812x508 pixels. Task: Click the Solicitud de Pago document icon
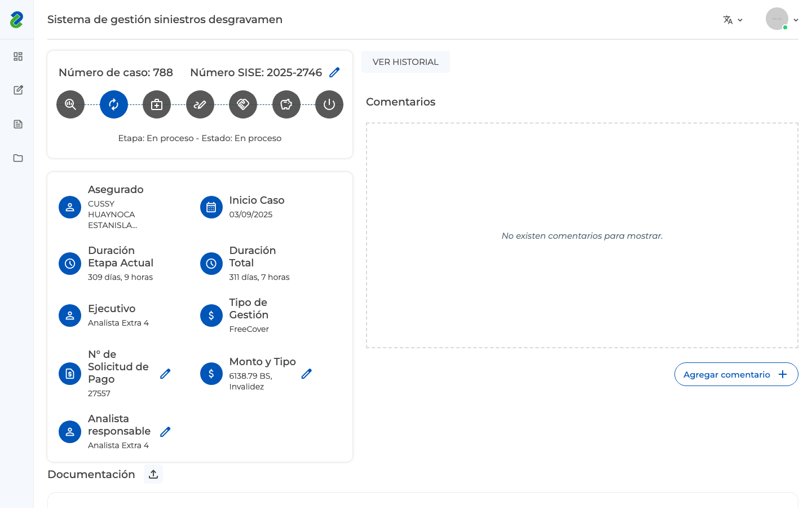(x=70, y=374)
